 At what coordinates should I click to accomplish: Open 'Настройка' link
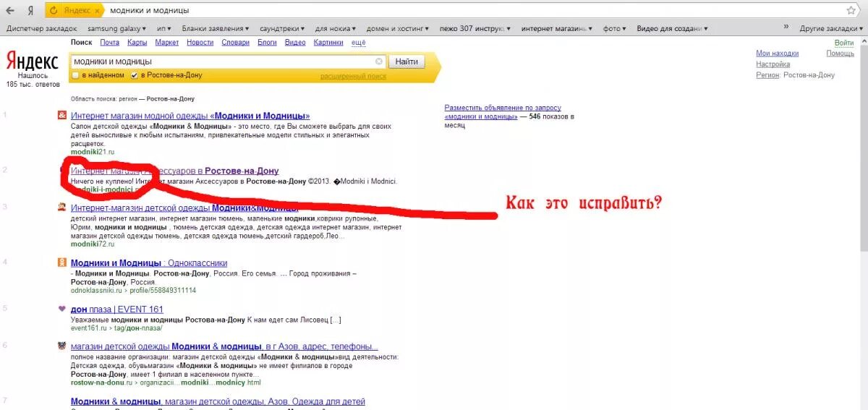773,64
